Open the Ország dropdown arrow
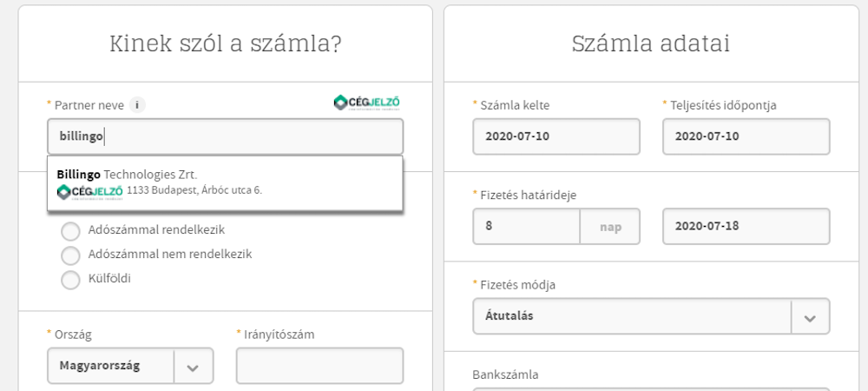This screenshot has width=868, height=391. coord(194,366)
